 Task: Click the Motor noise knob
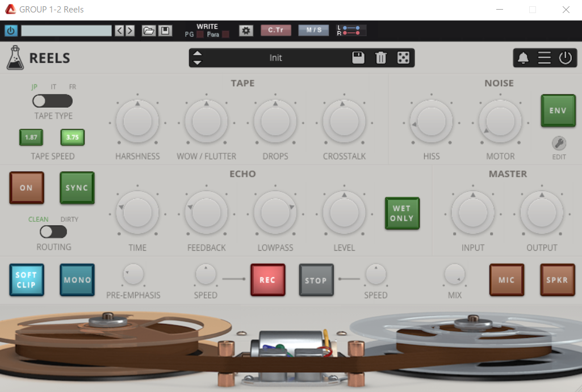tap(500, 121)
